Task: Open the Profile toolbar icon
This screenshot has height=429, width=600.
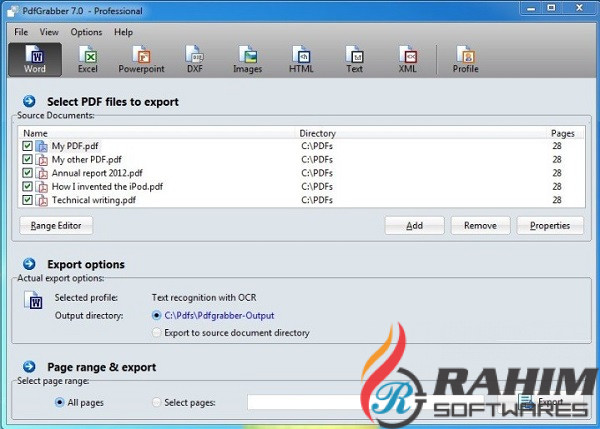Action: pos(465,59)
